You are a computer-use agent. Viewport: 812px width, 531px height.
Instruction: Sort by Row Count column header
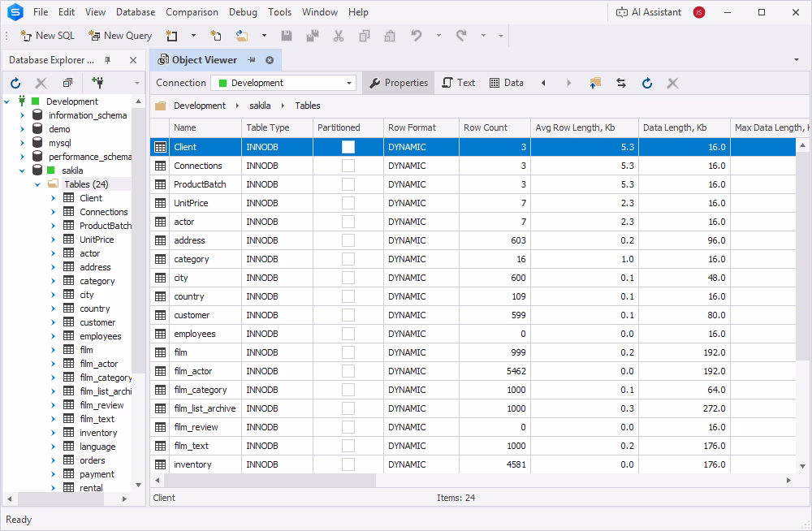pos(495,127)
